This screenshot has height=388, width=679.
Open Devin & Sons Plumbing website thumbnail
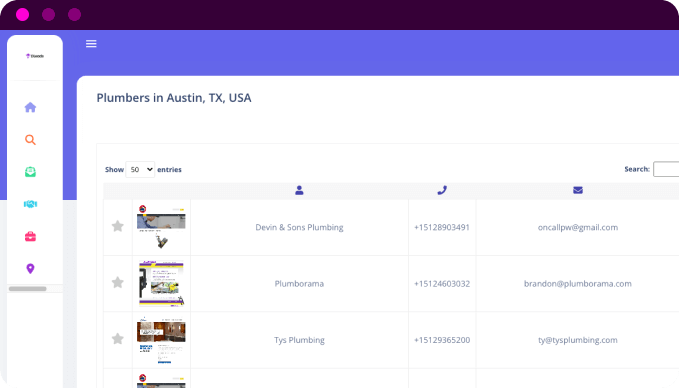coord(161,227)
